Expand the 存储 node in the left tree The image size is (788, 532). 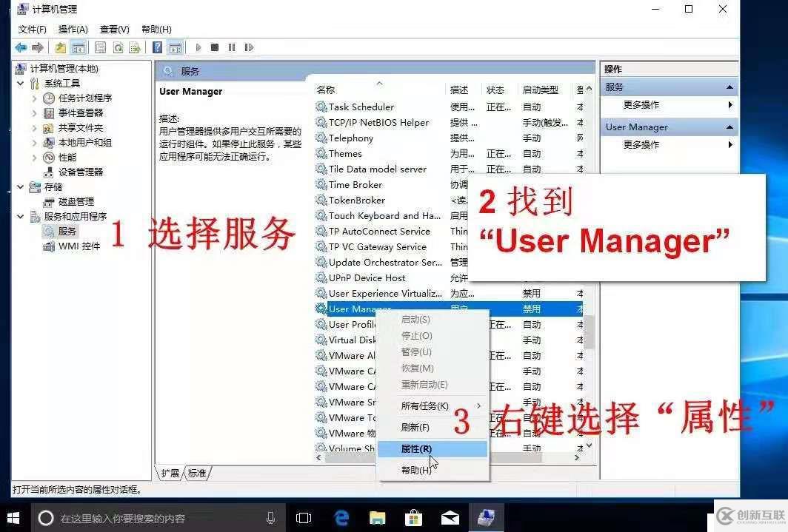pos(21,186)
